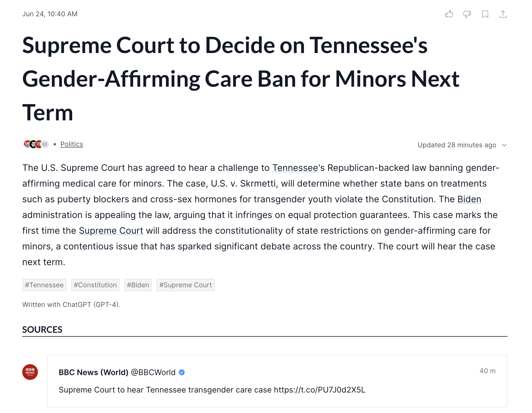Image resolution: width=532 pixels, height=413 pixels.
Task: Click the BBC News round logo
Action: point(30,372)
